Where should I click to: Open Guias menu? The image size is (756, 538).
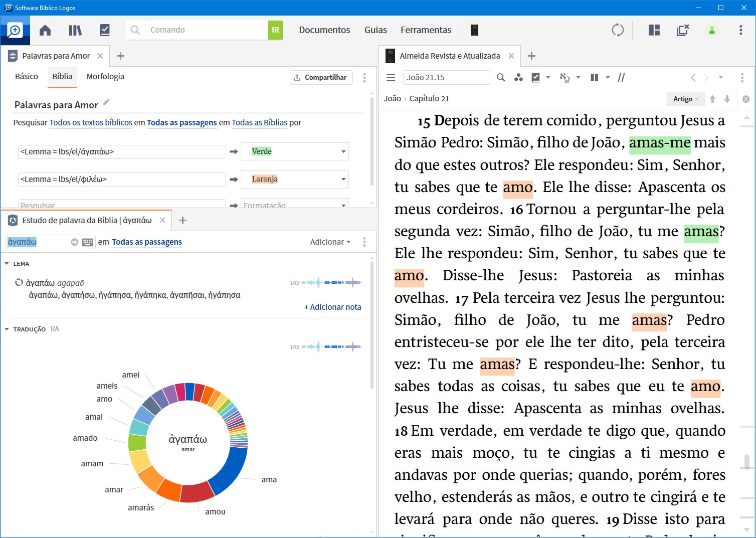coord(375,30)
